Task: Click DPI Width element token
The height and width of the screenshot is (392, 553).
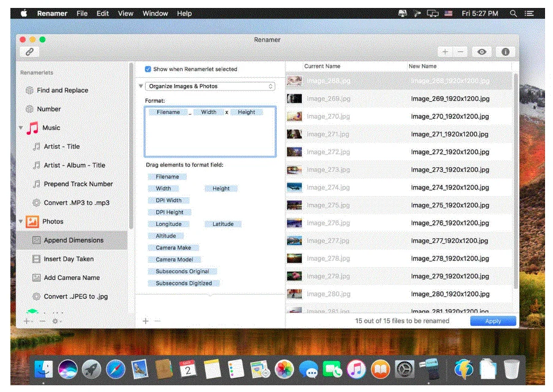Action: tap(168, 200)
